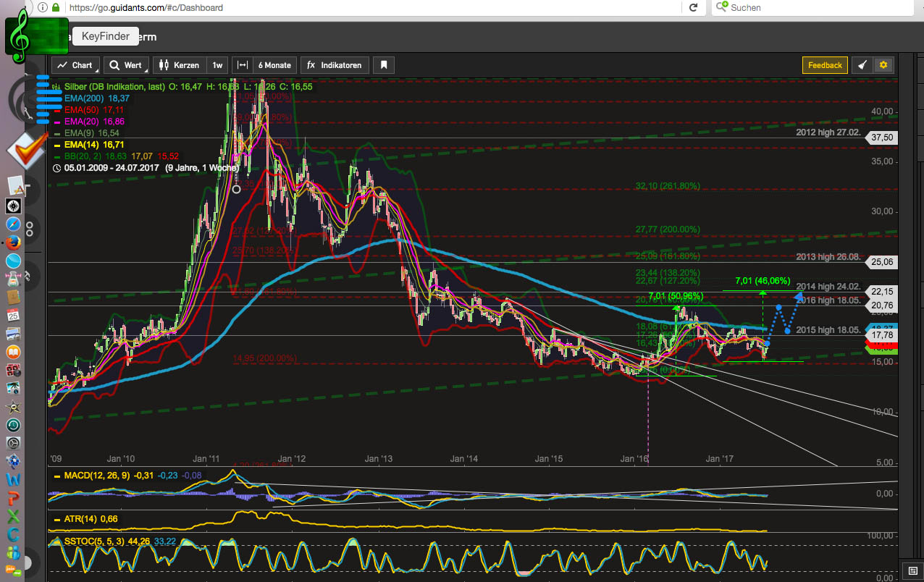Select the 6 Monate time range button
Image resolution: width=924 pixels, height=582 pixels.
tap(274, 65)
